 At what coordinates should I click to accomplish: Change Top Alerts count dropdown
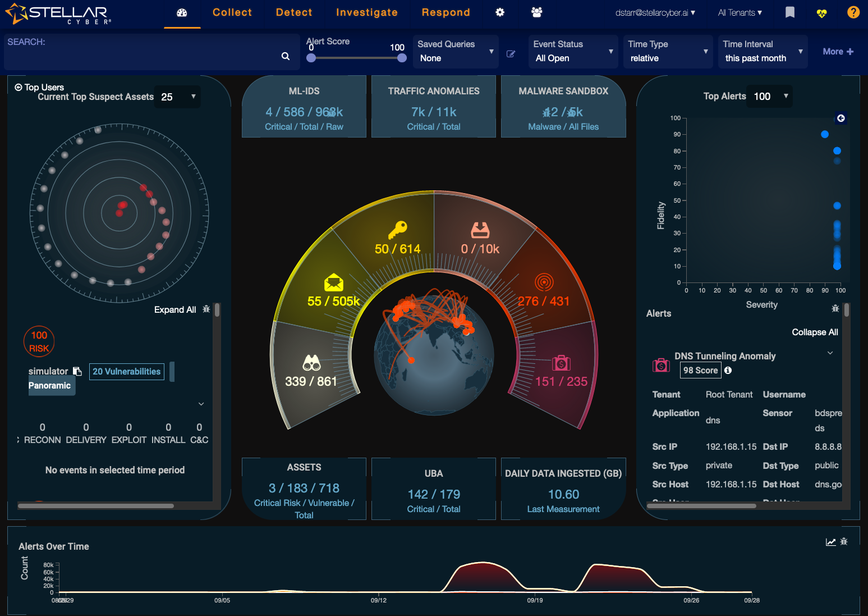[x=771, y=97]
